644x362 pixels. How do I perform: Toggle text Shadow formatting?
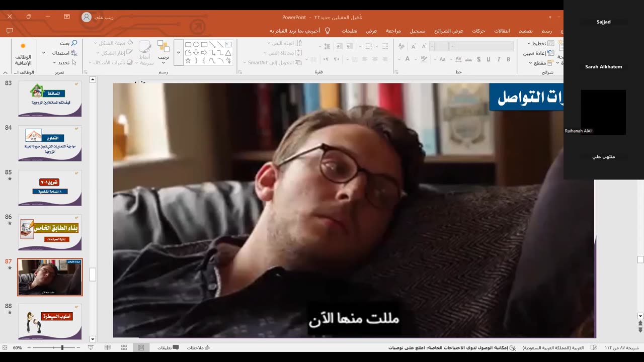(478, 59)
